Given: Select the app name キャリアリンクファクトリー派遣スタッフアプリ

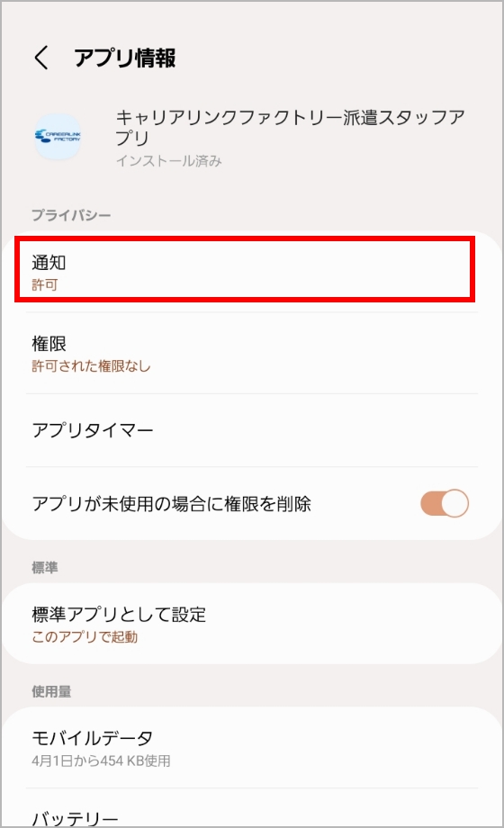Looking at the screenshot, I should coord(290,127).
